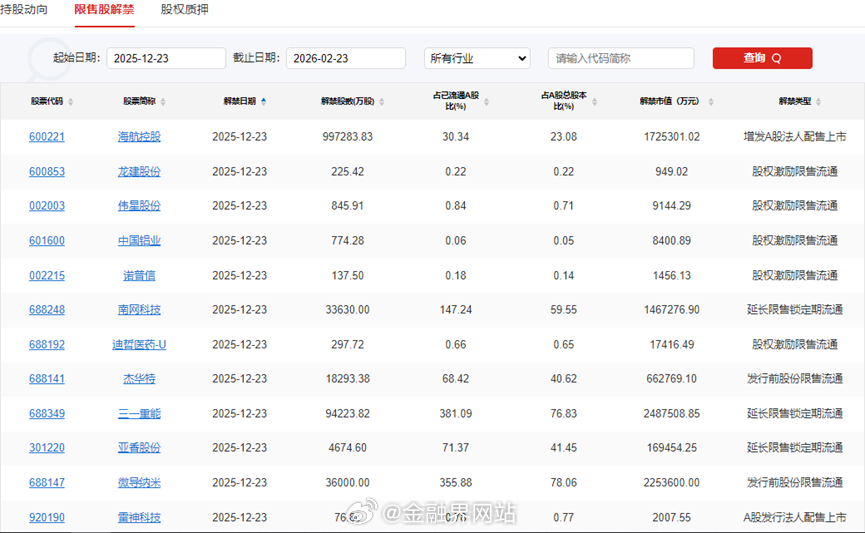Select market value cell 662769.10
Screen dimensions: 865x533
point(671,379)
